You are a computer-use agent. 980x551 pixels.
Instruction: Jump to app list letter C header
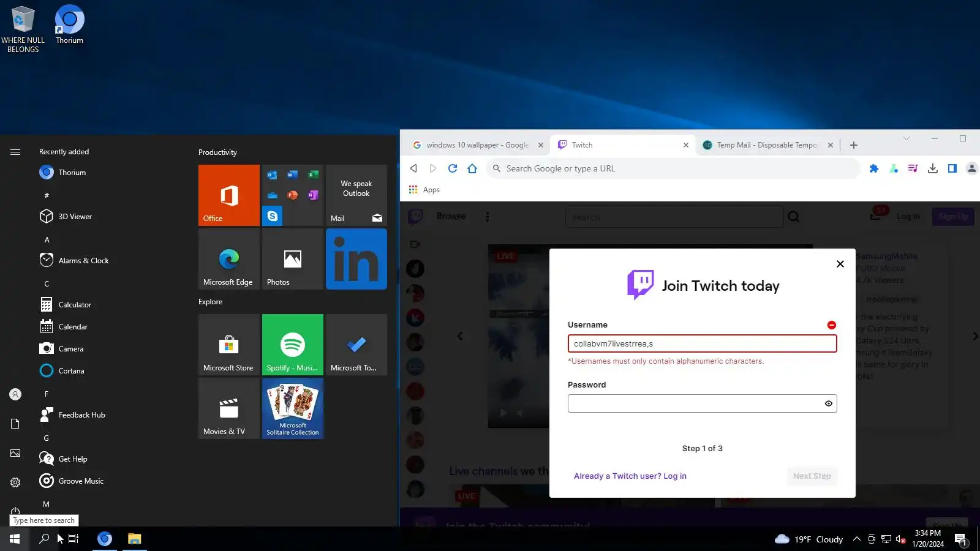point(47,283)
